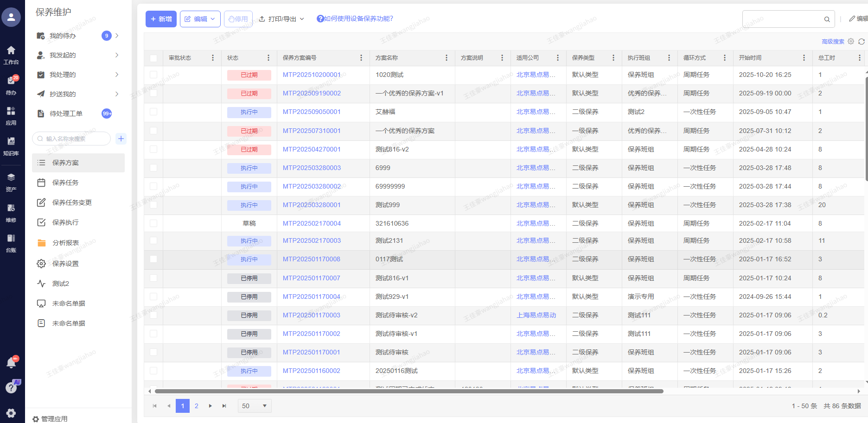Open the 编辑 dropdown button
The image size is (868, 423).
pyautogui.click(x=200, y=19)
